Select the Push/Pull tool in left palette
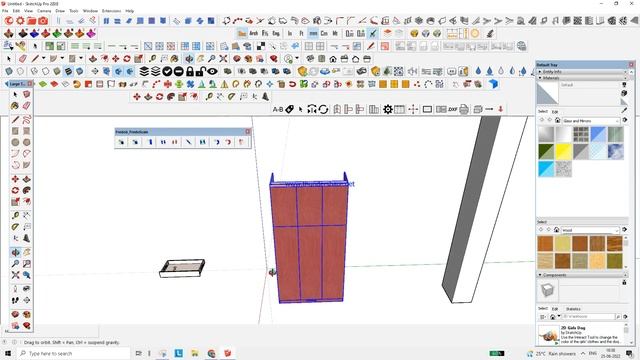 (27, 179)
